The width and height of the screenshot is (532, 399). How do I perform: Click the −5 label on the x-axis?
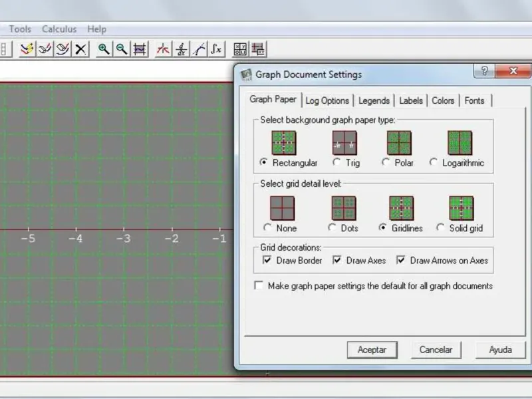(28, 239)
